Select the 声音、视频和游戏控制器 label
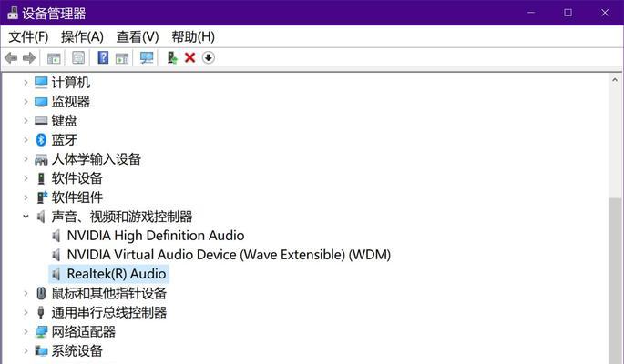Screen dimensions: 624x364 (x=122, y=217)
